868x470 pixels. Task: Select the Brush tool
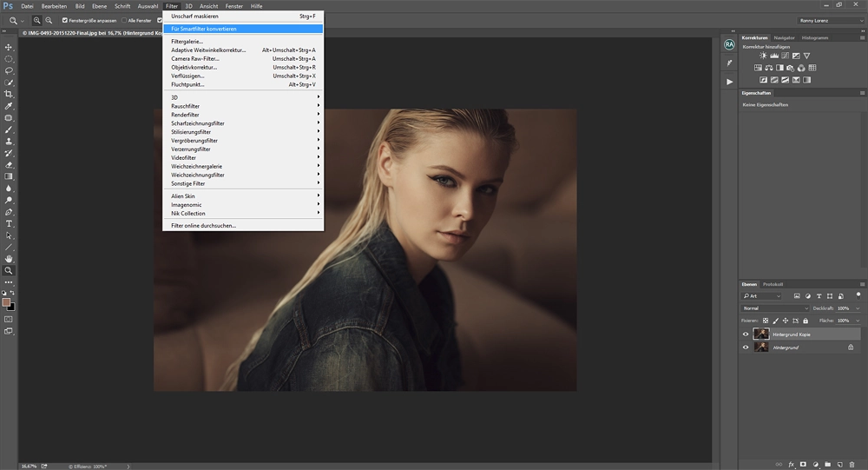click(x=9, y=129)
